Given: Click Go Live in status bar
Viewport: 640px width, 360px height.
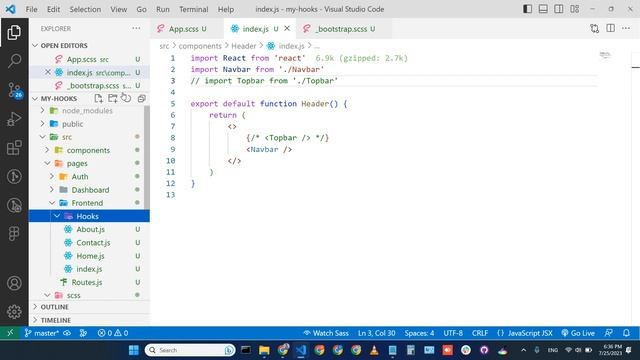Looking at the screenshot, I should point(578,333).
